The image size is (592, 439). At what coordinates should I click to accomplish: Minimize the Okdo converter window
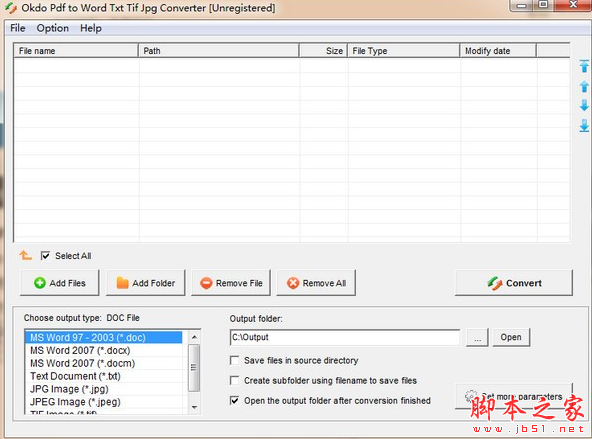click(x=521, y=5)
